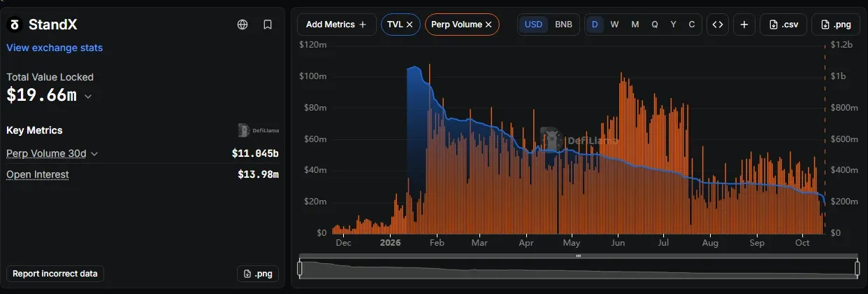Remove Perp Volume metric with its X
Viewport: 868px width, 294px height.
click(x=489, y=24)
